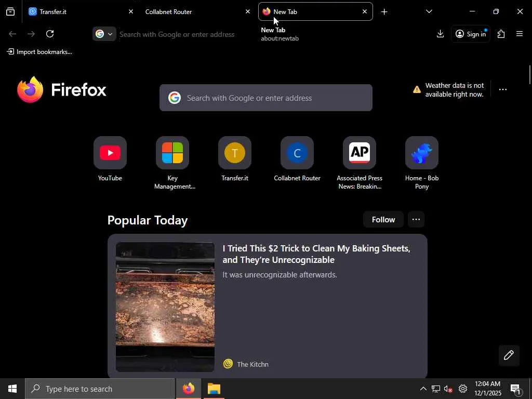
Task: Open the Windows notification center
Action: click(x=516, y=389)
